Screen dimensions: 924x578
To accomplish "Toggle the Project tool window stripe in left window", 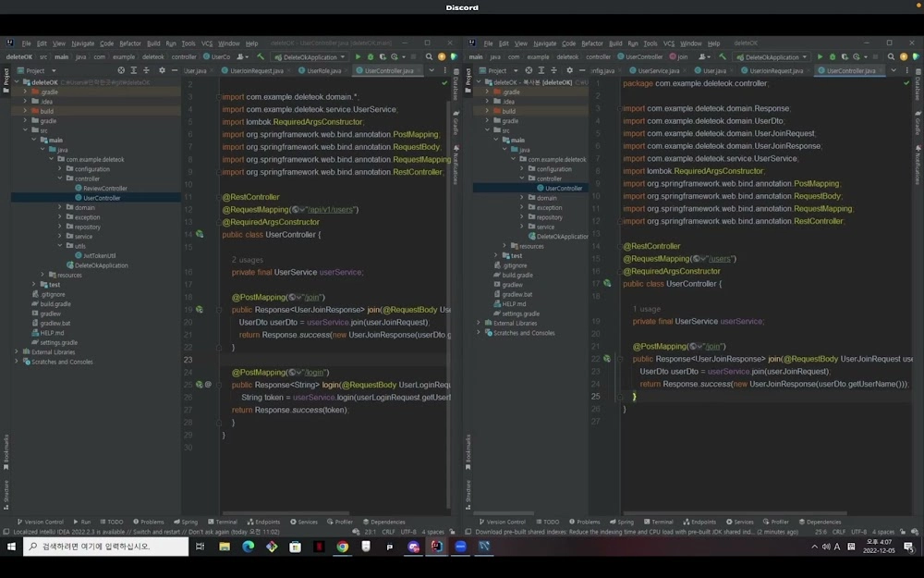I will tap(5, 78).
